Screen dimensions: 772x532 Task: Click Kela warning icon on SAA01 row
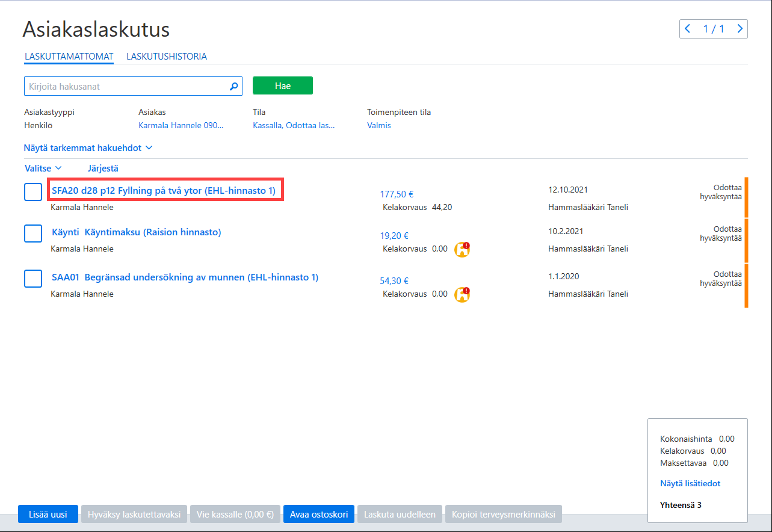[x=462, y=294]
